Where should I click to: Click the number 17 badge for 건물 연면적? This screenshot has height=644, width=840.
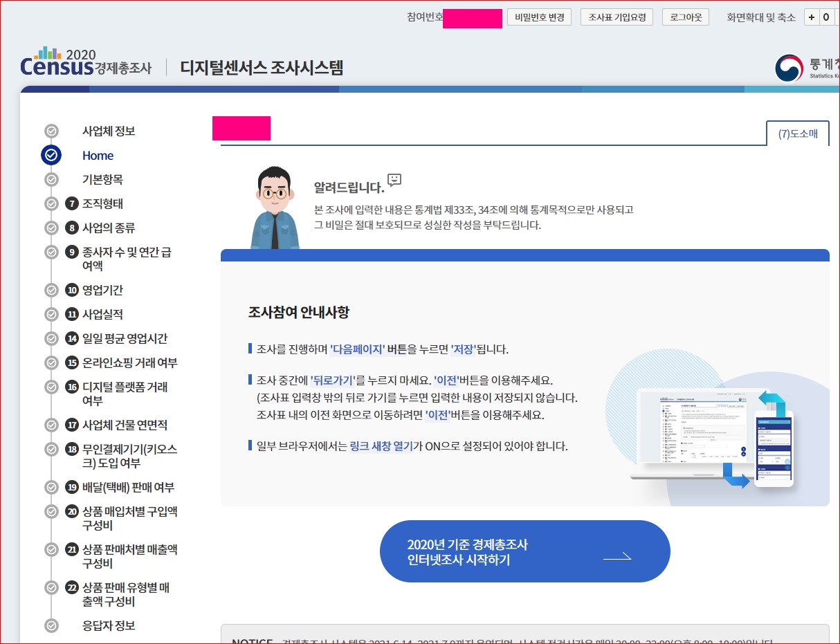[x=72, y=425]
